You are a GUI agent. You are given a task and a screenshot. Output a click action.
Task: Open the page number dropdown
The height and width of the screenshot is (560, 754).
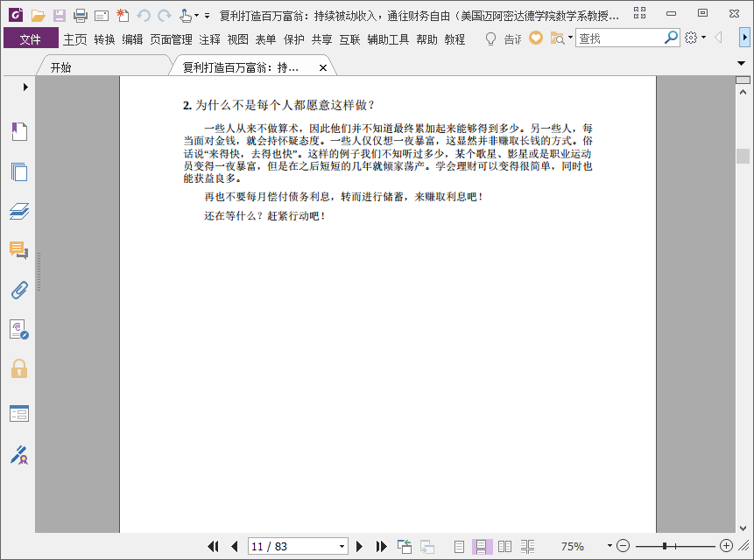[x=342, y=546]
